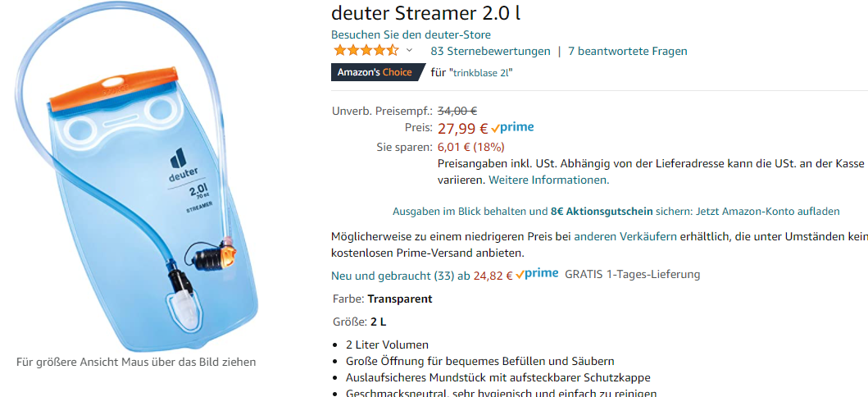Open the 83 Sternebewertungen reviews link
Image resolution: width=868 pixels, height=397 pixels.
tap(490, 52)
